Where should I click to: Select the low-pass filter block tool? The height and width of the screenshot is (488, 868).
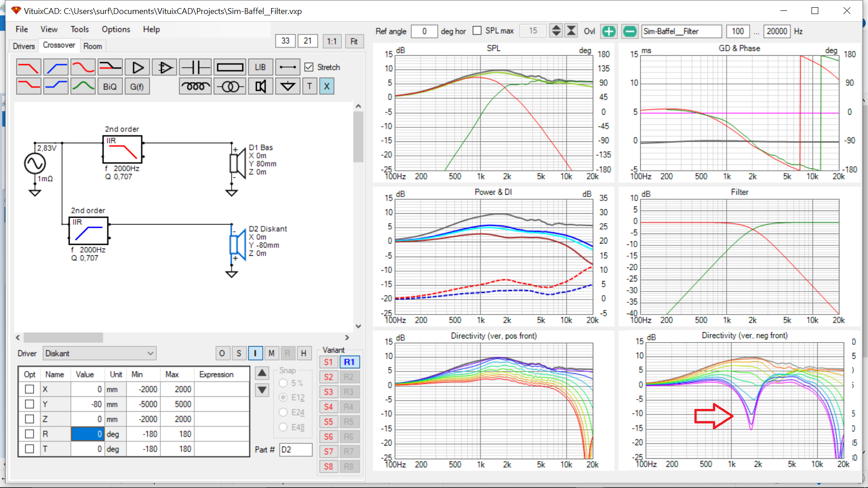[28, 67]
